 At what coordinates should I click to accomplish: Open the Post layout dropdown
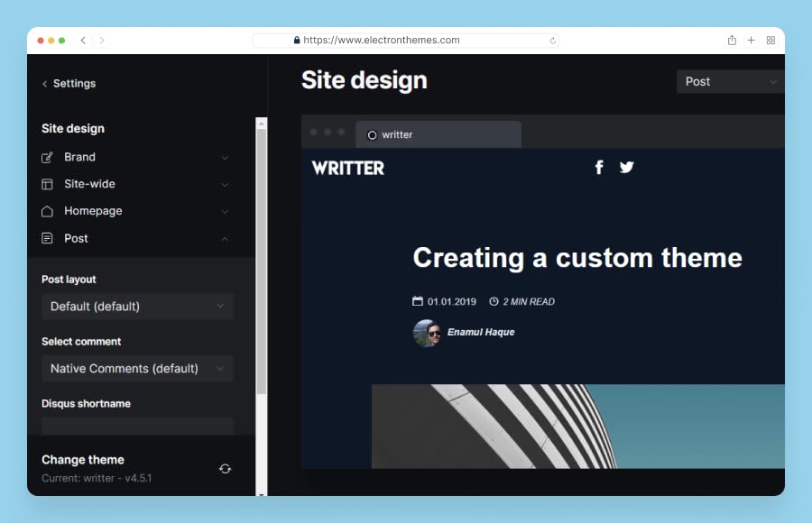(138, 306)
